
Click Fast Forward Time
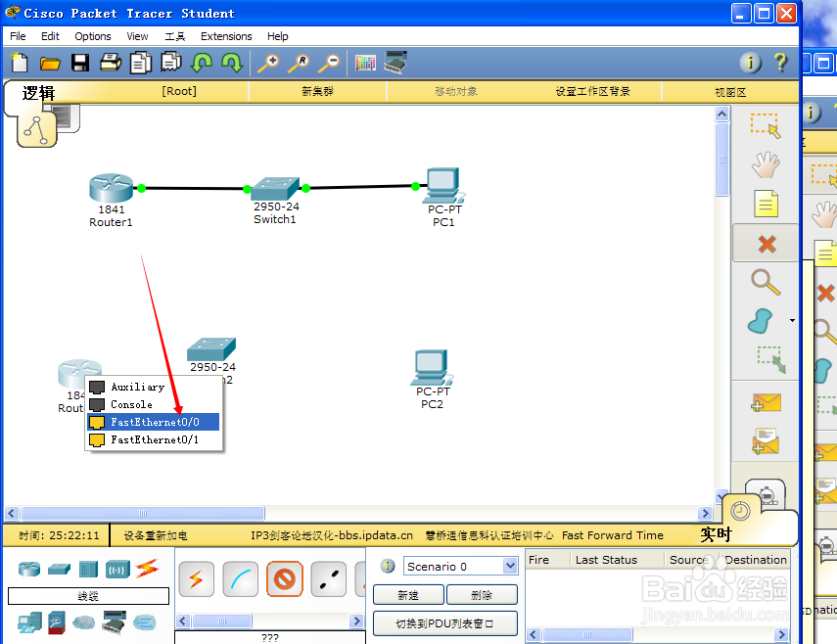[612, 535]
